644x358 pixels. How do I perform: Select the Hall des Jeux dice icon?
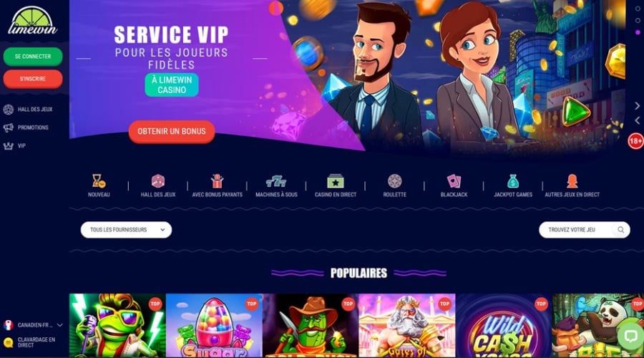157,181
